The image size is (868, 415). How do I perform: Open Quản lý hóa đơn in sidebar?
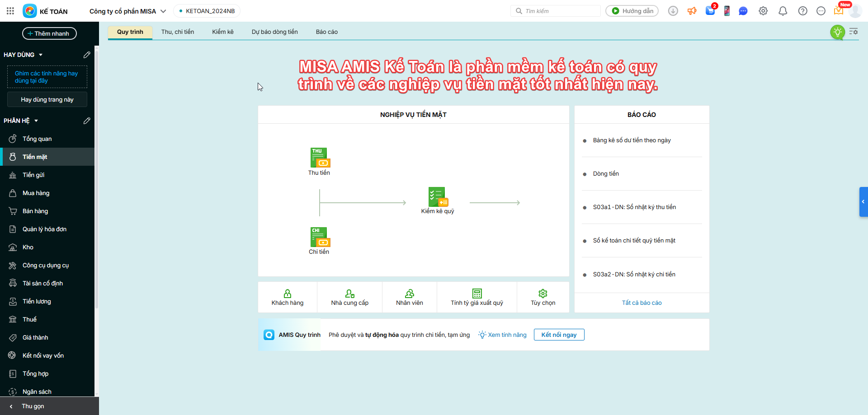[47, 229]
